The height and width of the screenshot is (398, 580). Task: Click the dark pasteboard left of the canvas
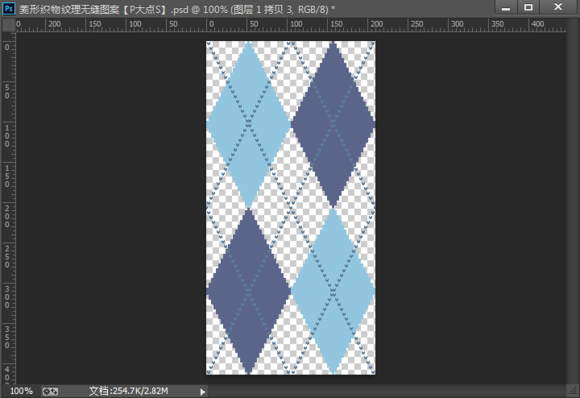pyautogui.click(x=111, y=207)
